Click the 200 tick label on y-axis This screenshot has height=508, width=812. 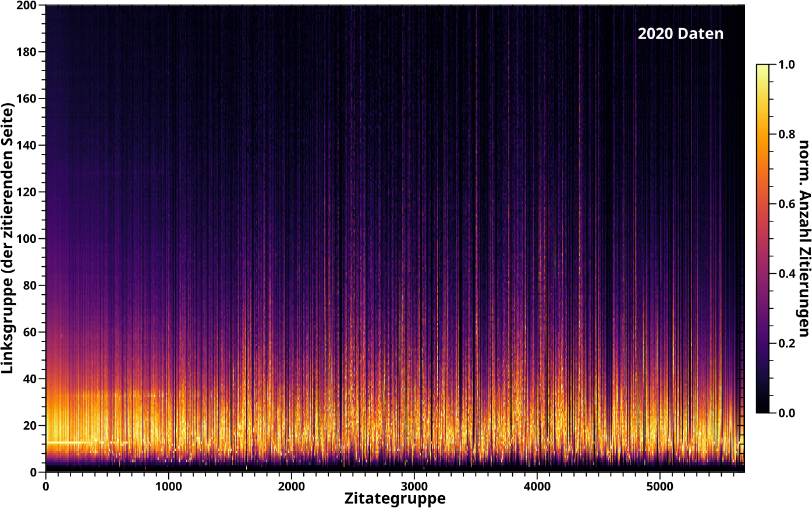(28, 5)
